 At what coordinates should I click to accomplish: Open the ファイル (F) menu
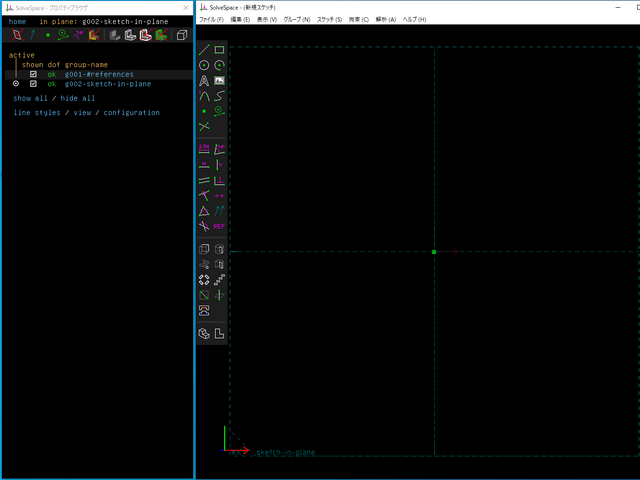[212, 20]
